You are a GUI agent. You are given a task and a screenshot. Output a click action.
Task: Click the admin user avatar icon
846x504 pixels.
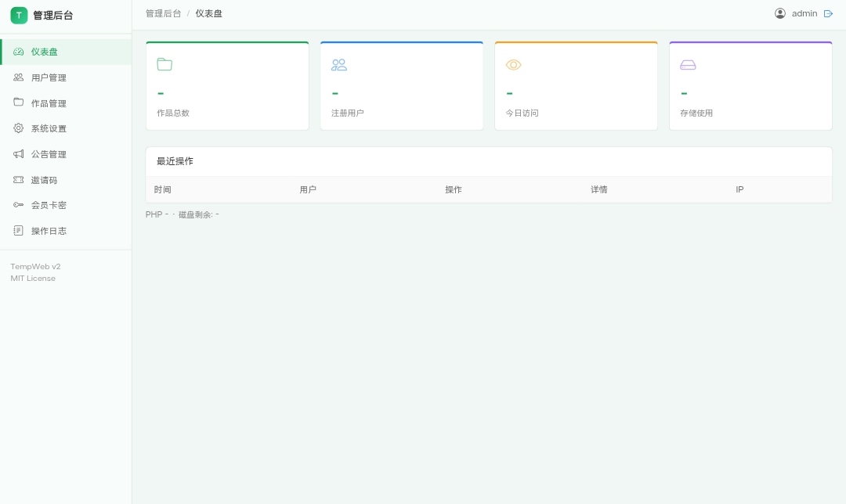coord(780,13)
